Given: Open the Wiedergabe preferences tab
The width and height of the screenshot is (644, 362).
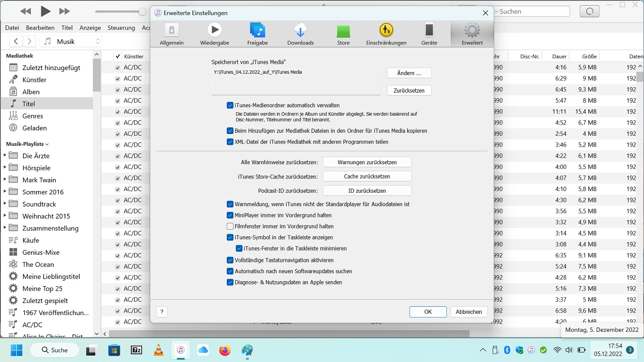Looking at the screenshot, I should tap(215, 34).
